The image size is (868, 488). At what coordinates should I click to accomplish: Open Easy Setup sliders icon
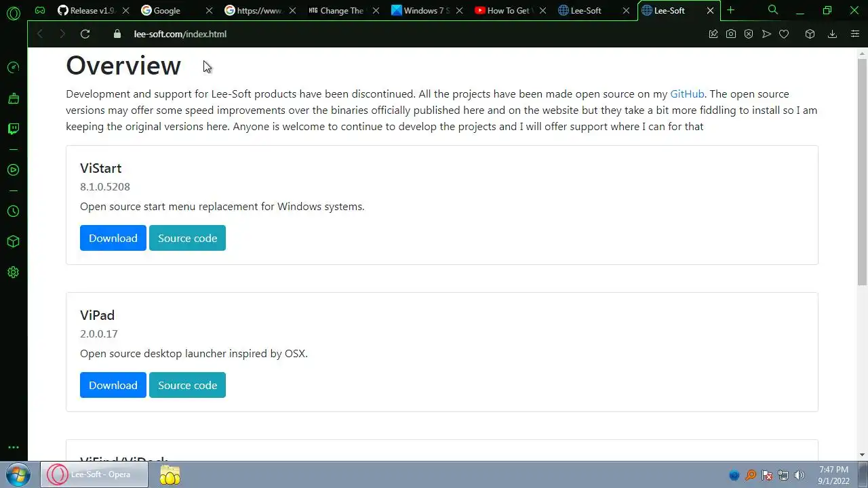click(x=854, y=34)
